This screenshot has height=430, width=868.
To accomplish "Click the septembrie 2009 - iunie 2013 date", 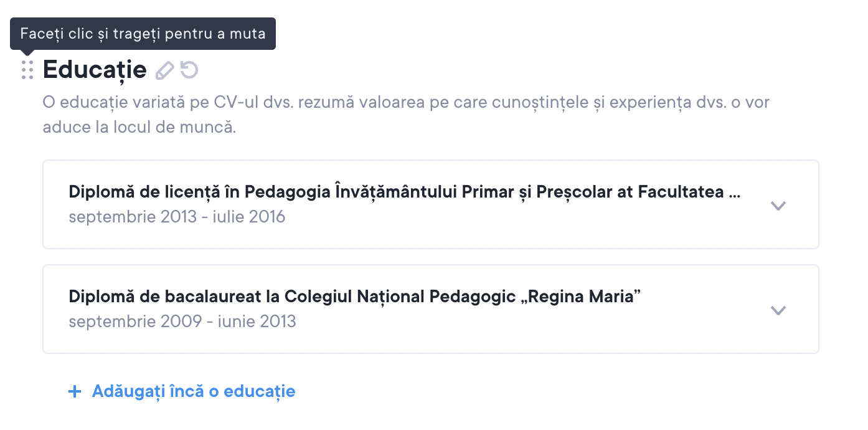I will pos(182,322).
